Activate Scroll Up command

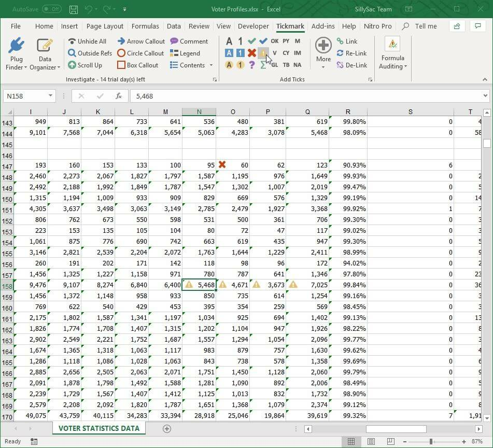pyautogui.click(x=86, y=65)
